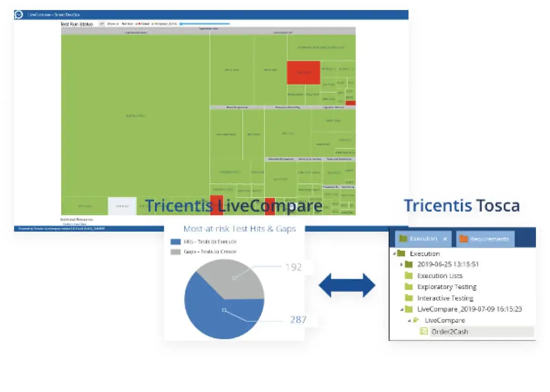Click the Interactive Testing folder icon

tap(408, 298)
